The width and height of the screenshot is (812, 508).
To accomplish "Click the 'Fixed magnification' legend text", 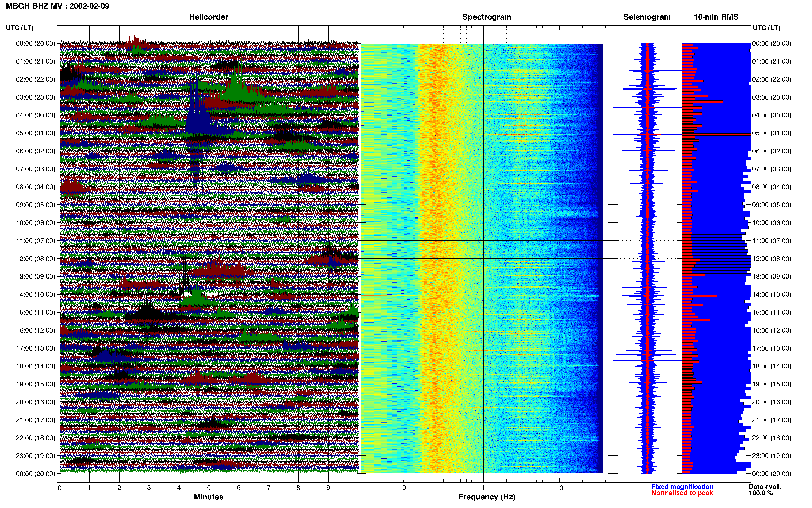I will (682, 486).
